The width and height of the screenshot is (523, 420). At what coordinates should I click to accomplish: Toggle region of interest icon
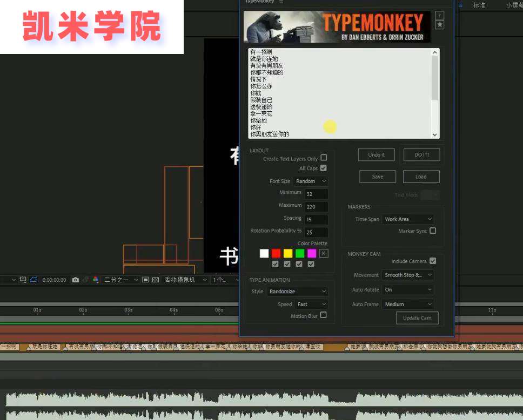(145, 280)
